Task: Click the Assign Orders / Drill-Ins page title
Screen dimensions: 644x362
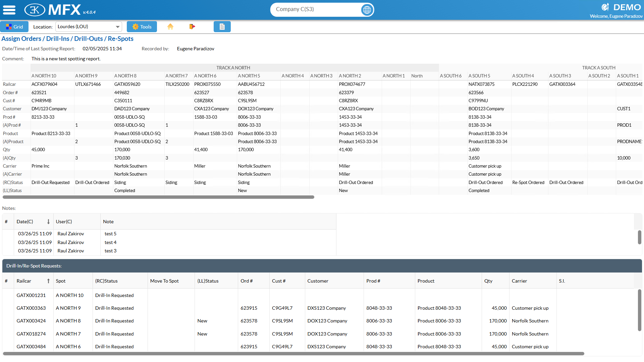Action: pyautogui.click(x=67, y=39)
